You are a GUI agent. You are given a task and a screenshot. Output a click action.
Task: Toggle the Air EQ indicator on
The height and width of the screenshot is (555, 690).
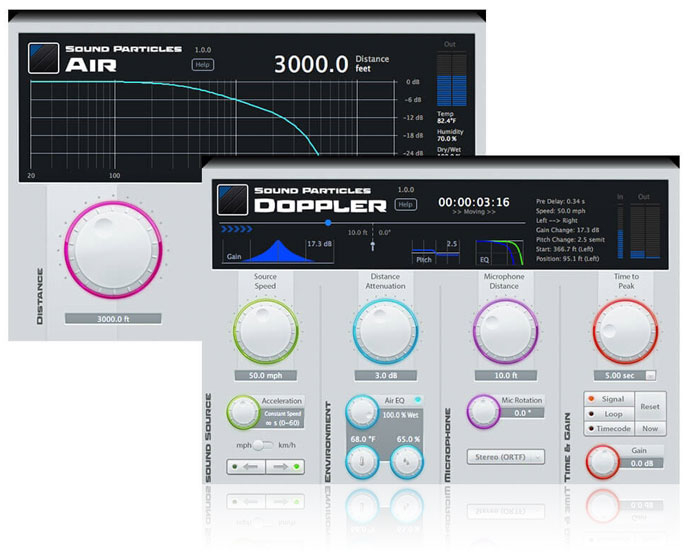[x=418, y=398]
